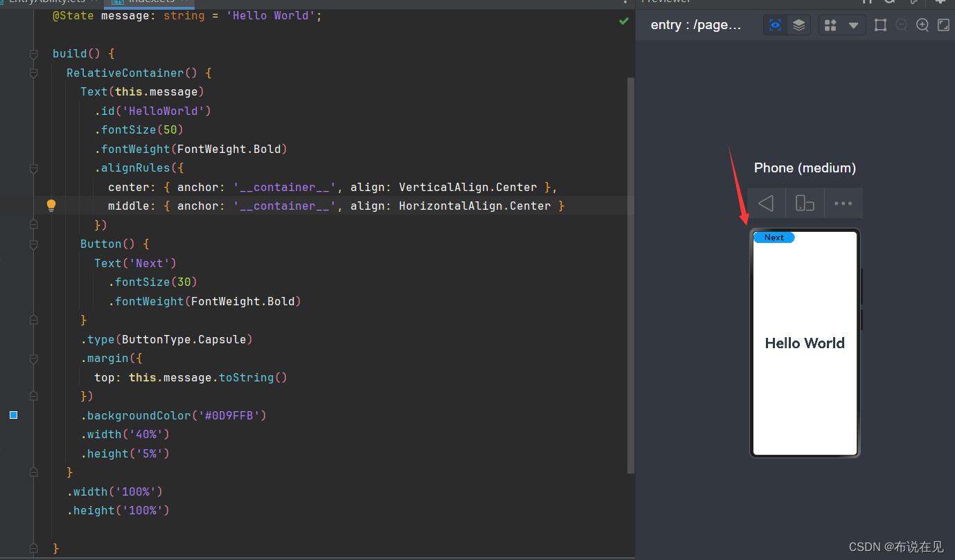The width and height of the screenshot is (955, 560).
Task: Click the back triangle under Phone (medium)
Action: pos(766,204)
